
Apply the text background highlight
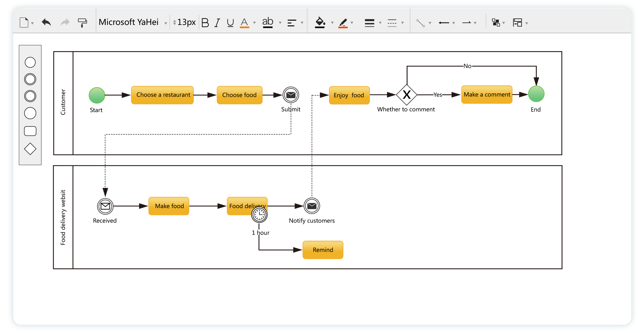268,22
